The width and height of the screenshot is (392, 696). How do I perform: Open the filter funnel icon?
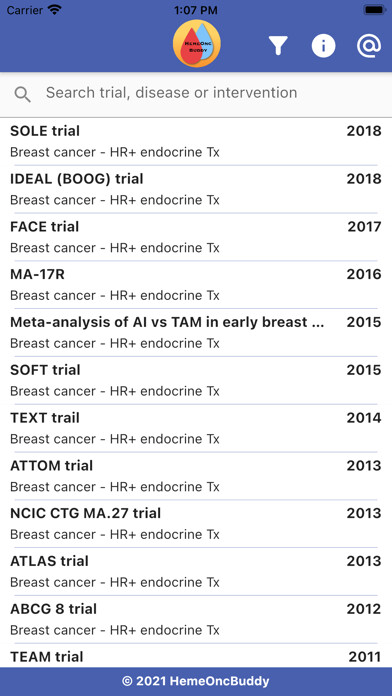[278, 45]
